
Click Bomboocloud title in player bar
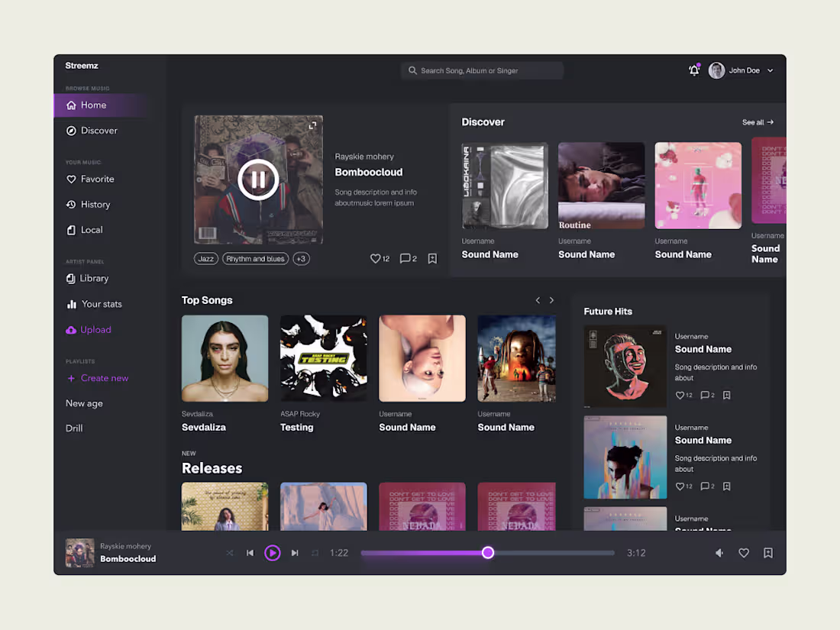click(x=128, y=559)
